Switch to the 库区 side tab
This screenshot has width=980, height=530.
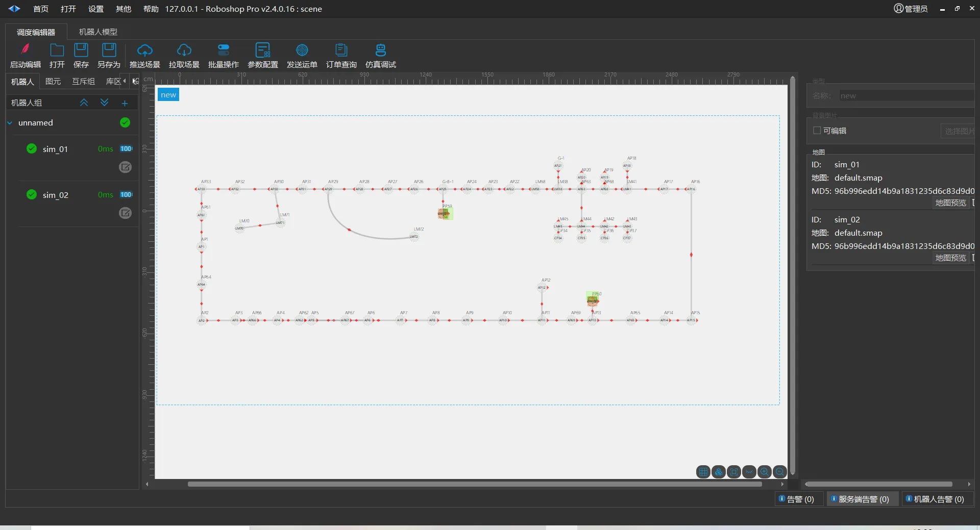pyautogui.click(x=113, y=82)
